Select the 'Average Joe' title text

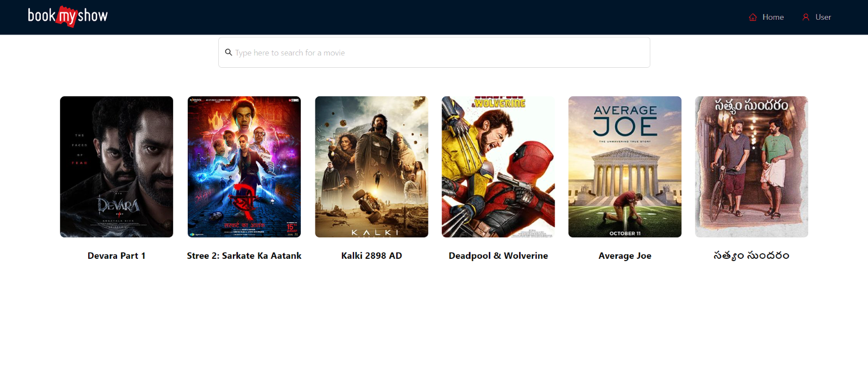pyautogui.click(x=625, y=256)
